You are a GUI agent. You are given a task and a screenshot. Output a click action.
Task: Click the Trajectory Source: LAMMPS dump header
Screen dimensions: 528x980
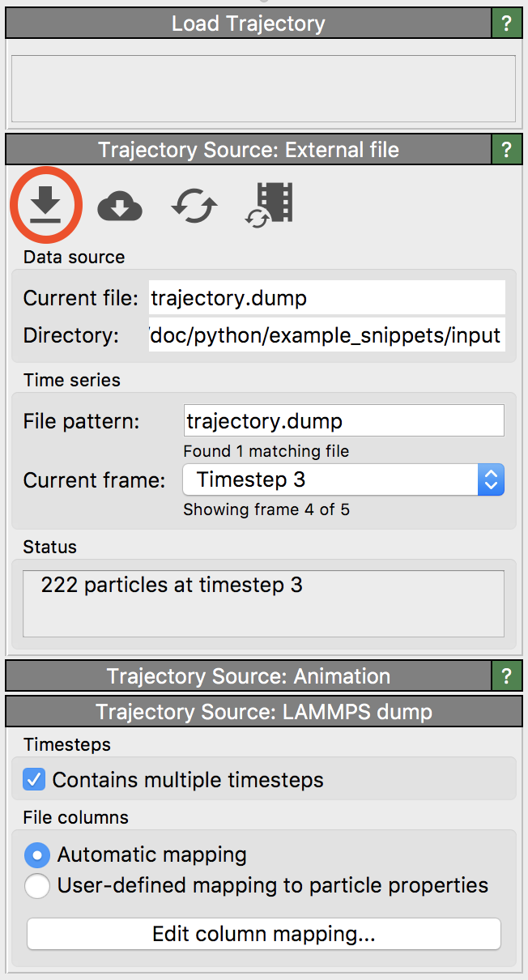coord(263,712)
